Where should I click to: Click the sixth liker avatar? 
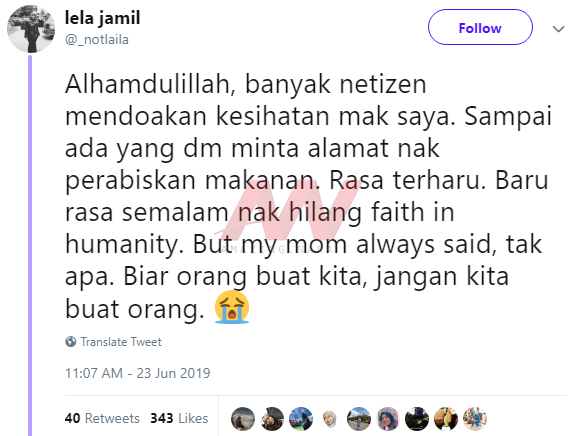388,419
